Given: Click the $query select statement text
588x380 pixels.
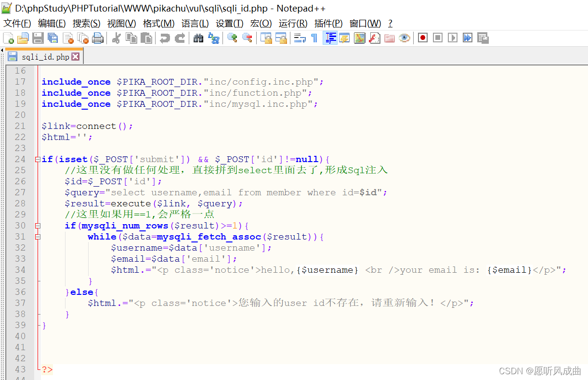Looking at the screenshot, I should [226, 192].
